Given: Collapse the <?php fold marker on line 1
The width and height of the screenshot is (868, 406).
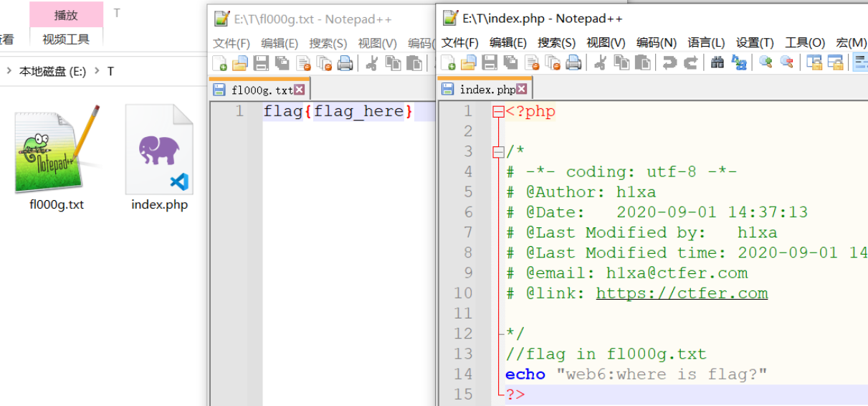Looking at the screenshot, I should point(498,111).
